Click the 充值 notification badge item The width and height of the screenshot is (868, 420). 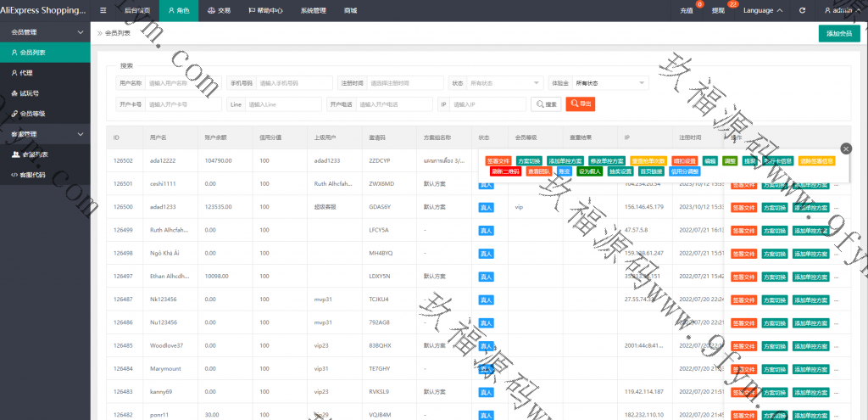[688, 10]
